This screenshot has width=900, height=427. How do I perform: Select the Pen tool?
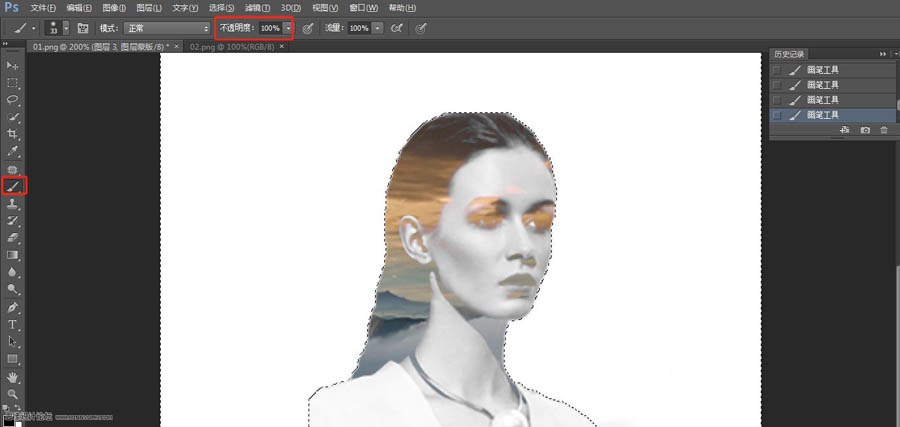(x=13, y=307)
